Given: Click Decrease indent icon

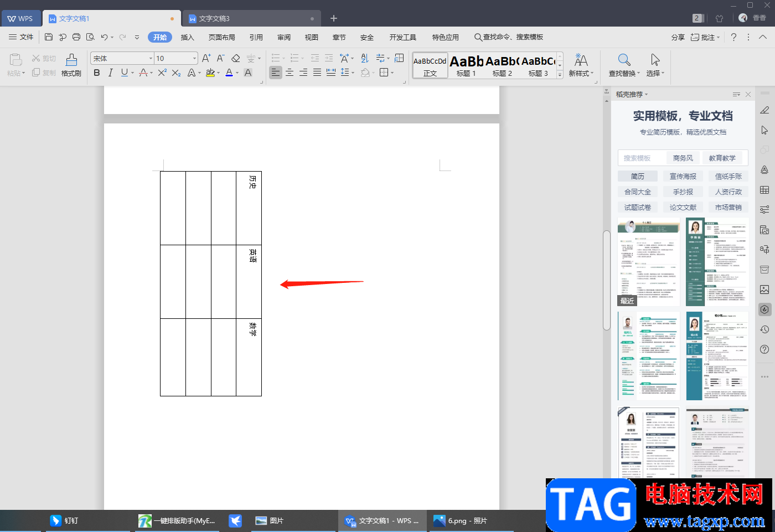Looking at the screenshot, I should 315,58.
